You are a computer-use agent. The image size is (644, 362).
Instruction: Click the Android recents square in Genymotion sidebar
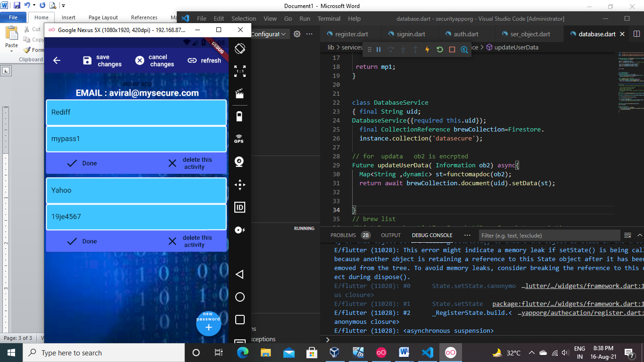click(x=239, y=320)
